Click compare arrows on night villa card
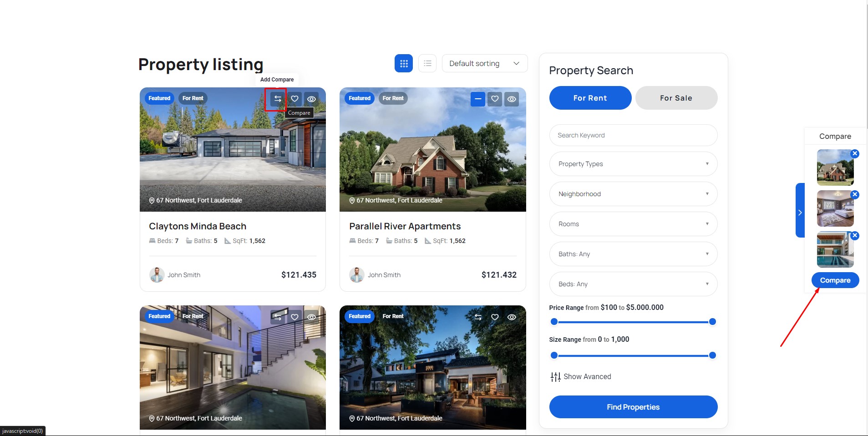Viewport: 868px width, 436px height. [477, 317]
